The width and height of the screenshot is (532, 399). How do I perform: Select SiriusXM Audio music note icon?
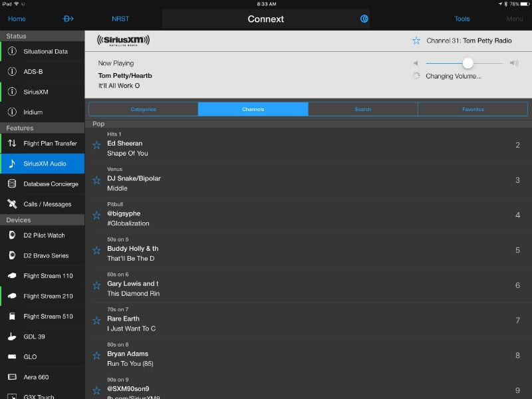[x=12, y=164]
